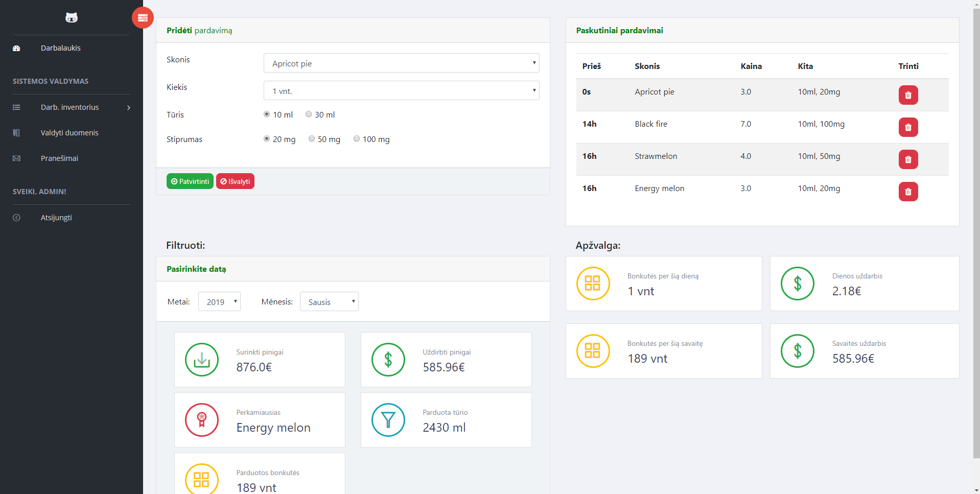This screenshot has height=494, width=980.
Task: Click the 10ml, 100mg cell
Action: [x=821, y=124]
